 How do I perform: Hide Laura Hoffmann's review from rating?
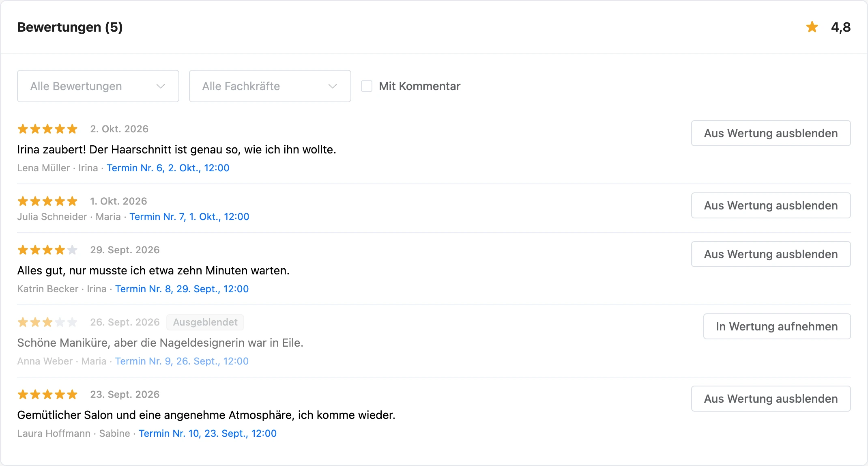click(x=771, y=399)
